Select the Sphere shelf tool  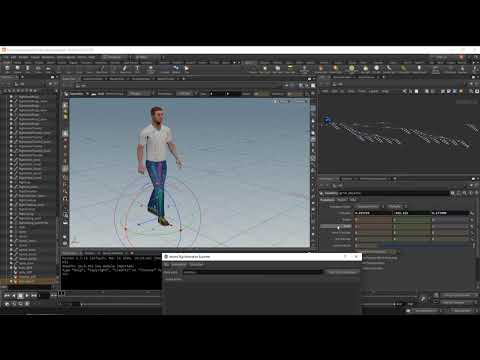pos(18,69)
